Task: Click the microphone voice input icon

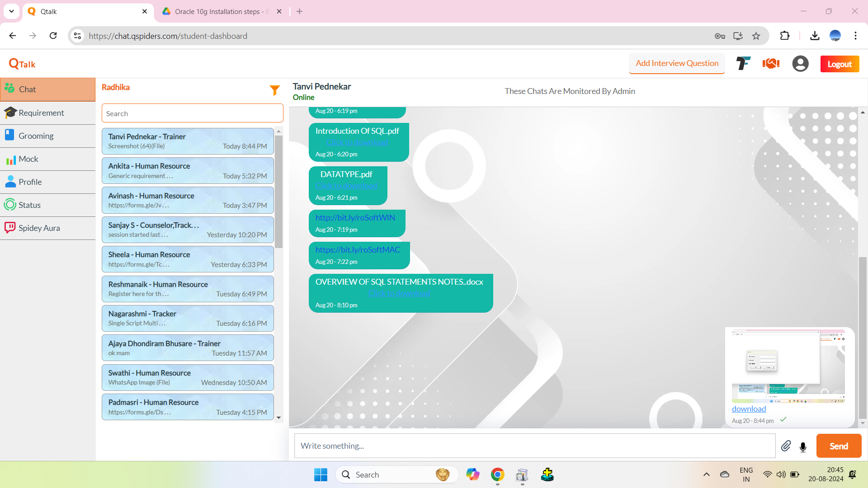Action: (x=803, y=447)
